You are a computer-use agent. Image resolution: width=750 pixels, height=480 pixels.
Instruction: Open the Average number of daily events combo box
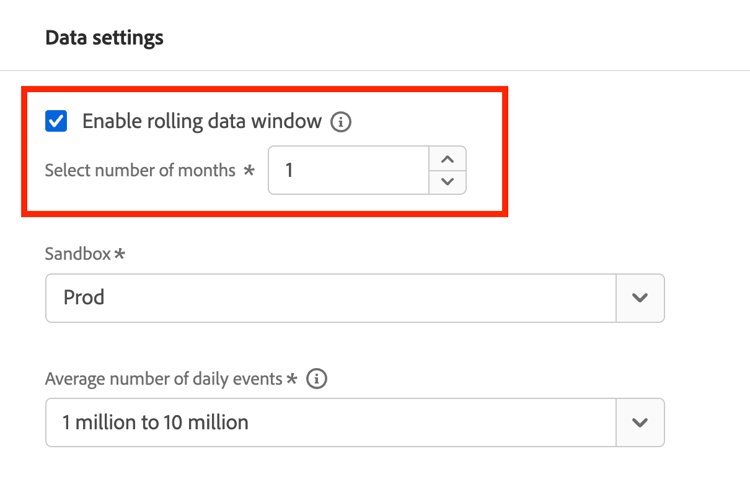pyautogui.click(x=330, y=422)
